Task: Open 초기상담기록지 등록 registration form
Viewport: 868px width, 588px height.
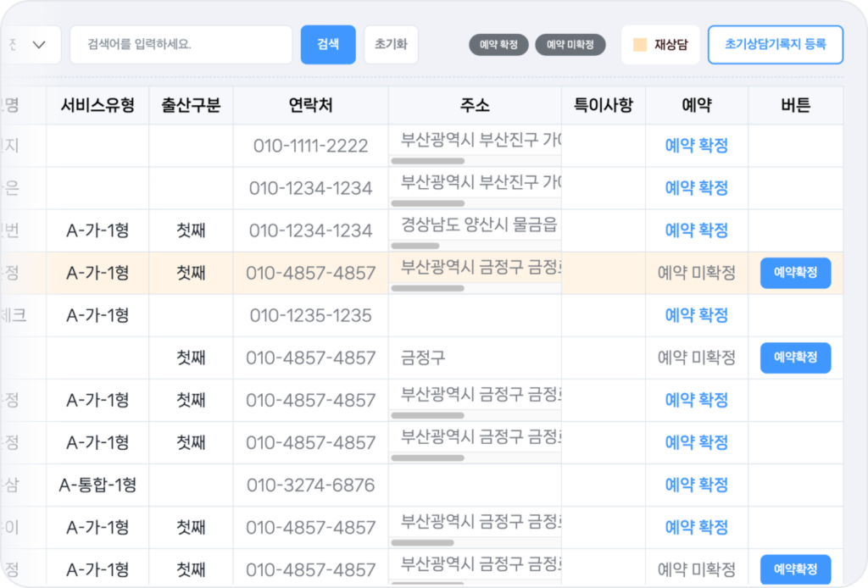Action: point(775,45)
